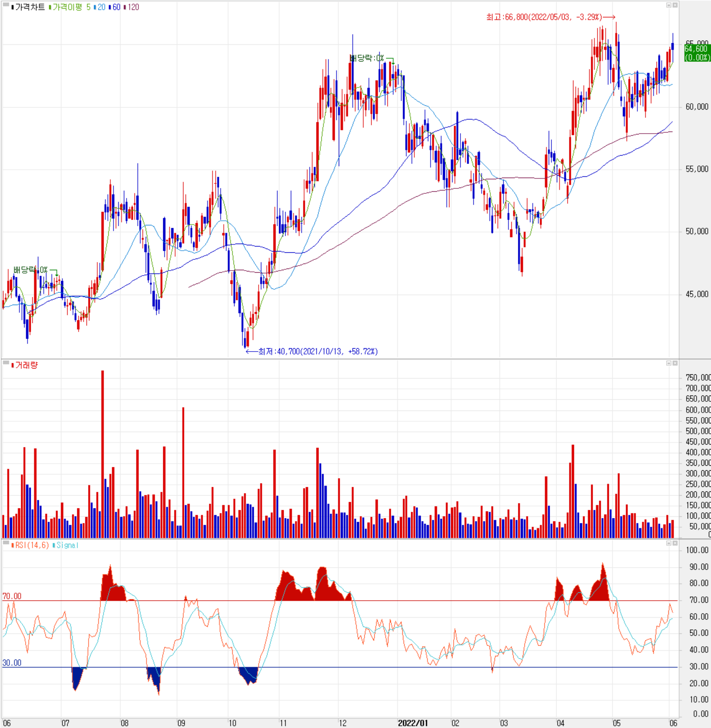This screenshot has width=711, height=728.
Task: Click the 30.00 RSI oversold label
Action: point(12,663)
